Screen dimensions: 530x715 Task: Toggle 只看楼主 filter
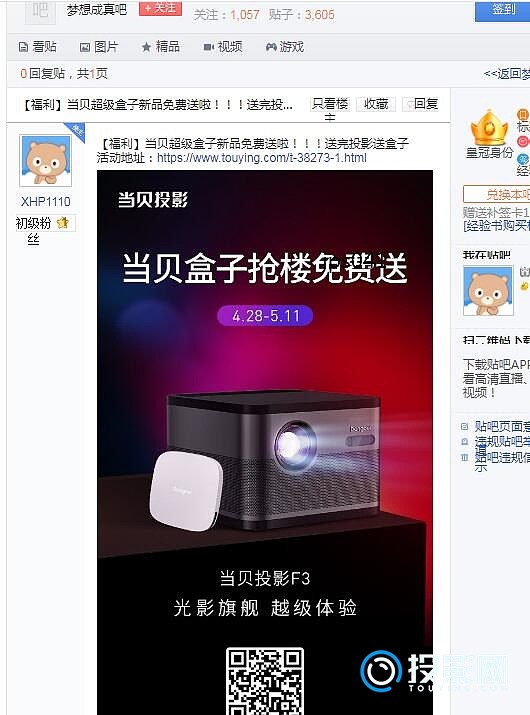330,106
